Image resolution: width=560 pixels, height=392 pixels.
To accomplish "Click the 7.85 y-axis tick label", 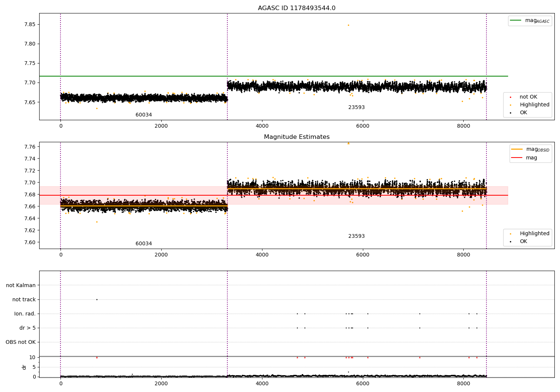I will [29, 25].
